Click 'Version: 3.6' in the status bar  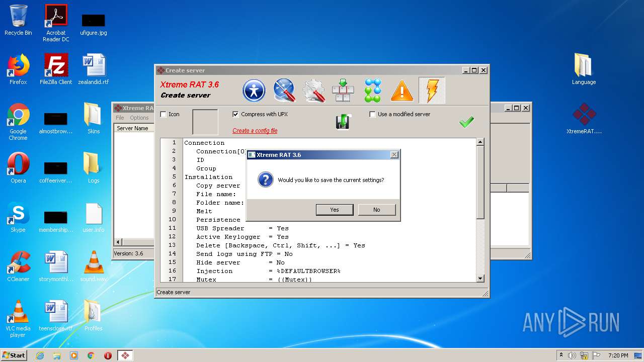[128, 253]
